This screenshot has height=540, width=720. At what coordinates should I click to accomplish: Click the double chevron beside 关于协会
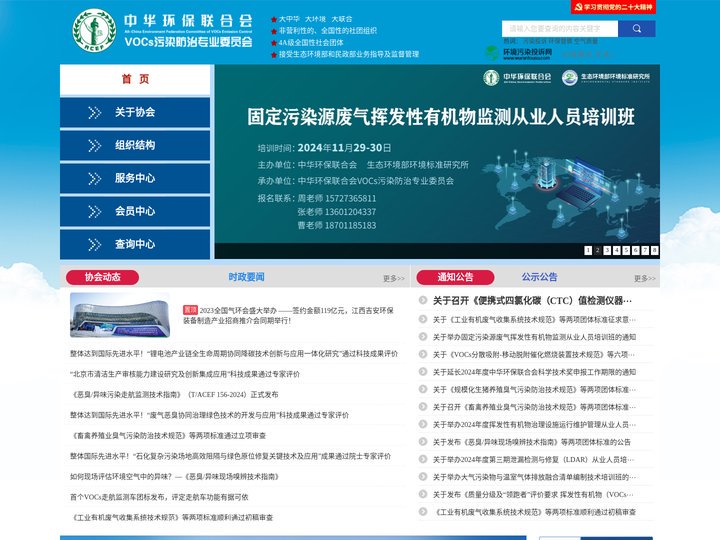pyautogui.click(x=95, y=112)
